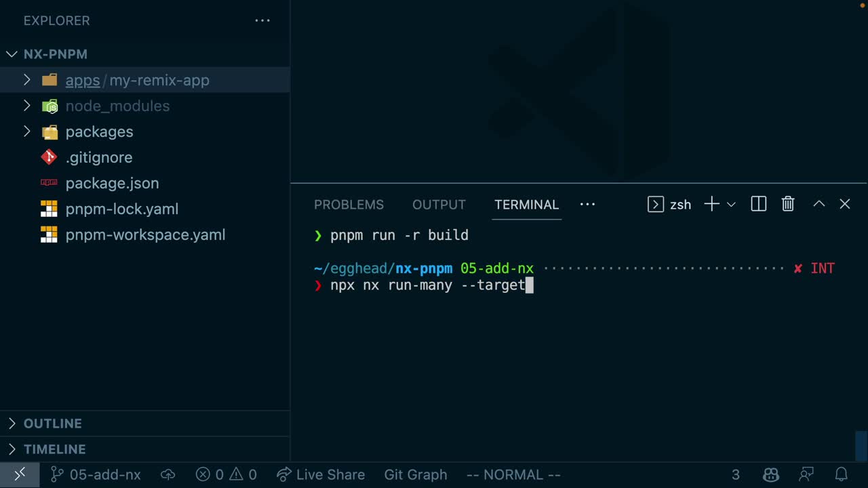The height and width of the screenshot is (488, 868).
Task: Open the terminal launch profile dropdown arrow
Action: (731, 204)
